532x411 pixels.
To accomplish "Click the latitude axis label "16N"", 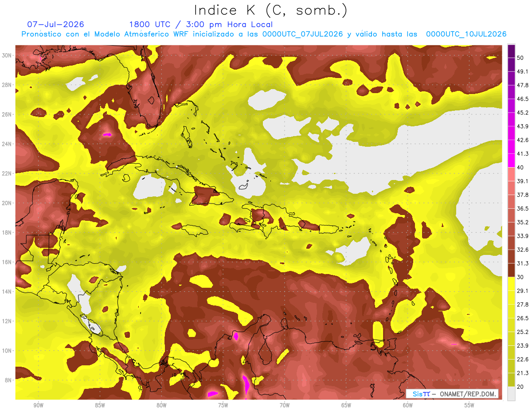I will (x=7, y=262).
